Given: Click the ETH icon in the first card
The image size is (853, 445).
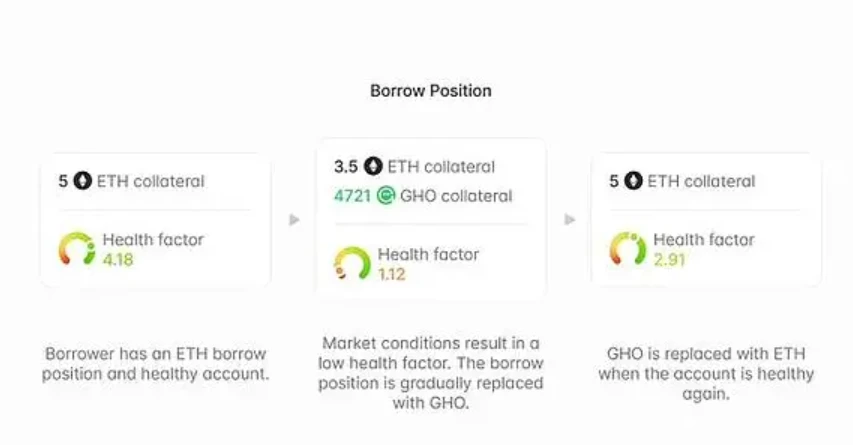Looking at the screenshot, I should 83,181.
